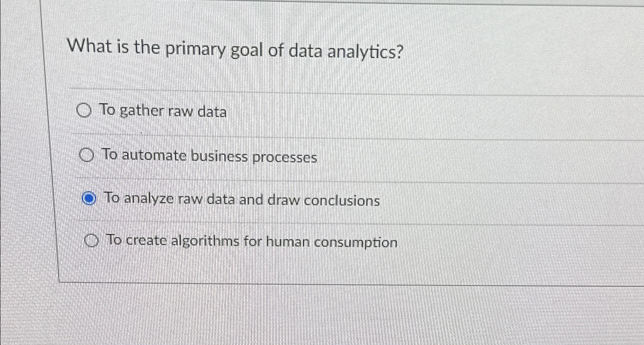The height and width of the screenshot is (345, 644).
Task: Click inside the question card area
Action: point(308,154)
